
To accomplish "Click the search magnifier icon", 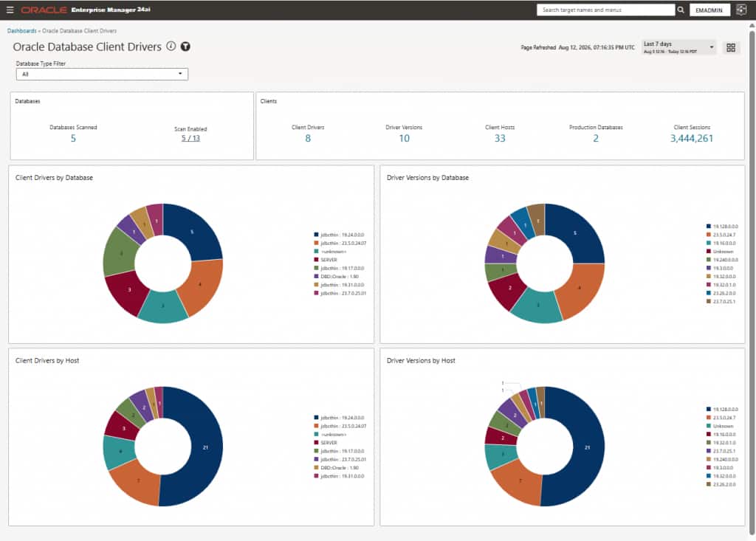I will click(x=680, y=10).
